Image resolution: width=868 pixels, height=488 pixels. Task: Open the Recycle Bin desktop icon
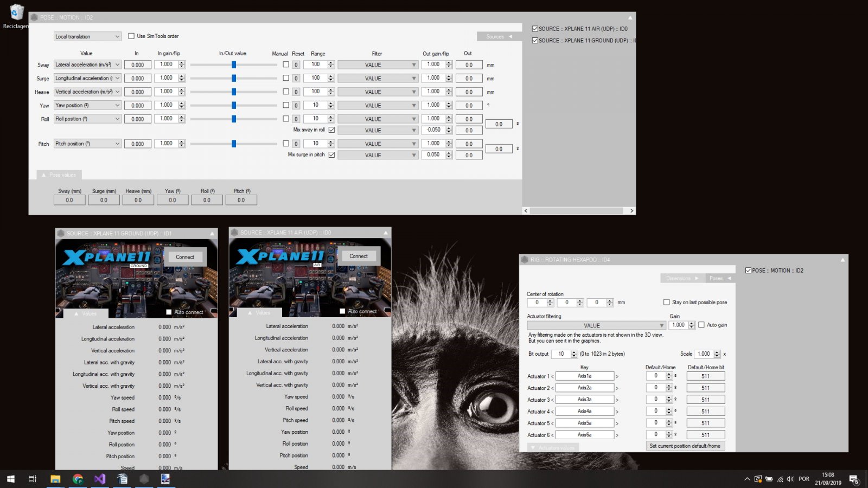(17, 15)
